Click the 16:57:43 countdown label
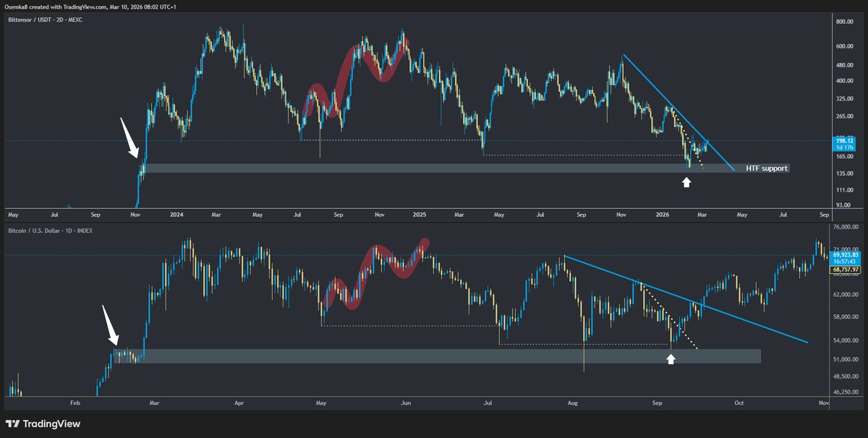This screenshot has width=868, height=438. [845, 262]
